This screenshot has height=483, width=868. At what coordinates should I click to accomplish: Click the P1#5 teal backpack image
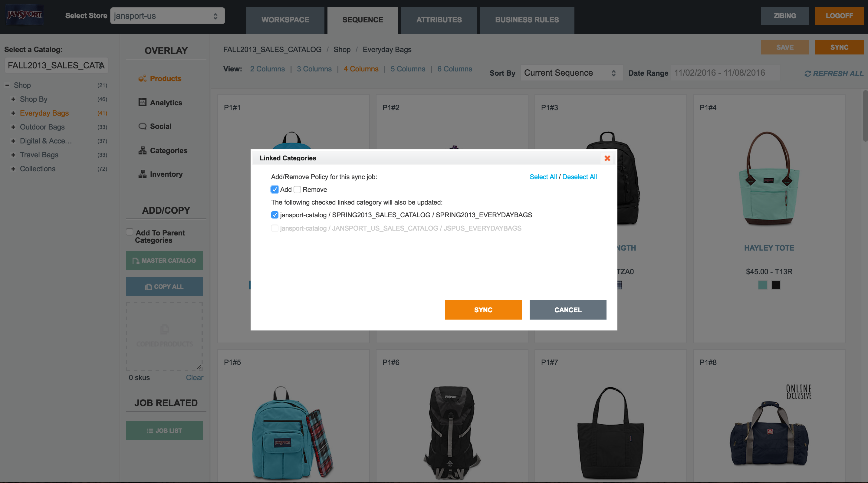pyautogui.click(x=292, y=433)
